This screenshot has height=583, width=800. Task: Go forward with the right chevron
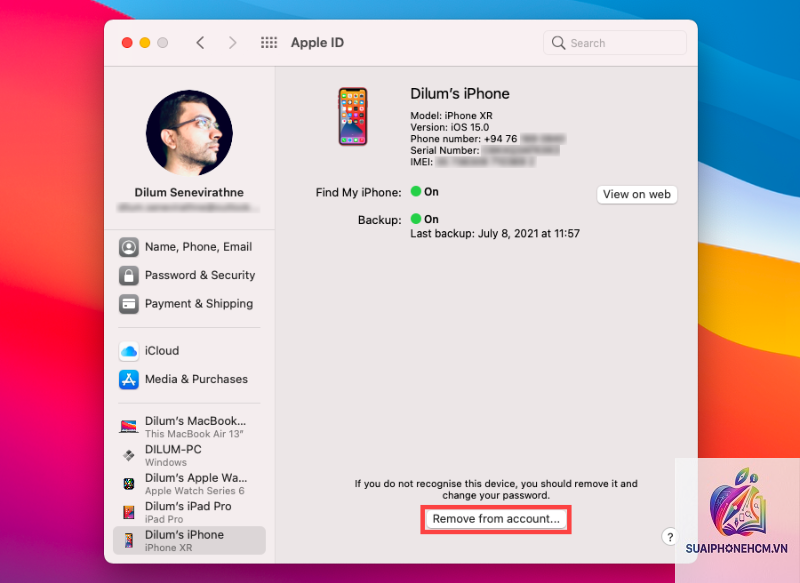coord(233,43)
